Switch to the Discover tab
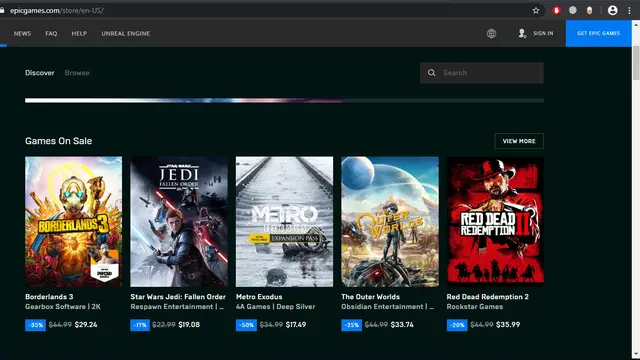The image size is (640, 360). [x=40, y=73]
